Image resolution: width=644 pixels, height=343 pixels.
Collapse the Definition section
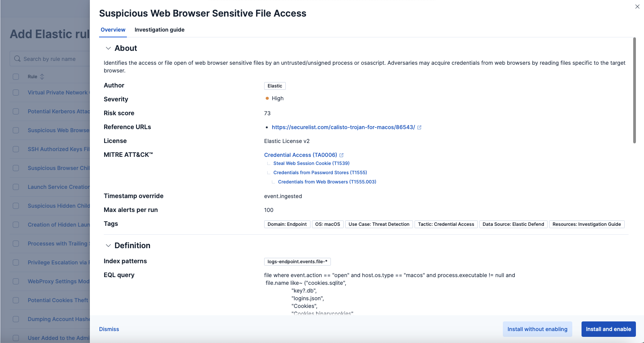(x=108, y=245)
